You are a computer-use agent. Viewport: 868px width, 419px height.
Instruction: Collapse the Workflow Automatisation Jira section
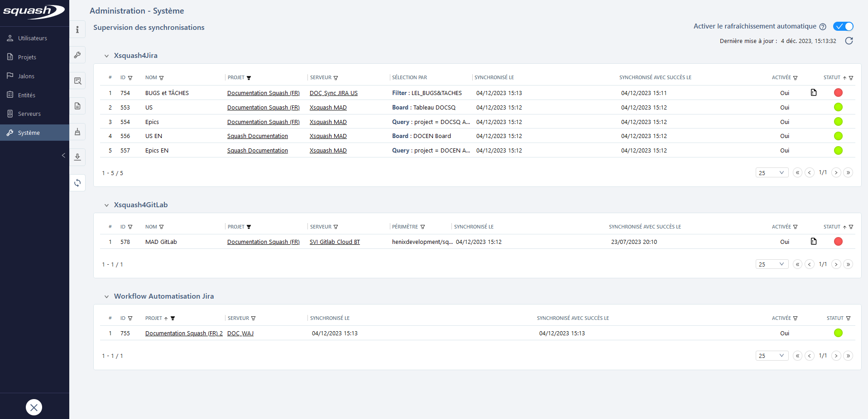click(106, 296)
